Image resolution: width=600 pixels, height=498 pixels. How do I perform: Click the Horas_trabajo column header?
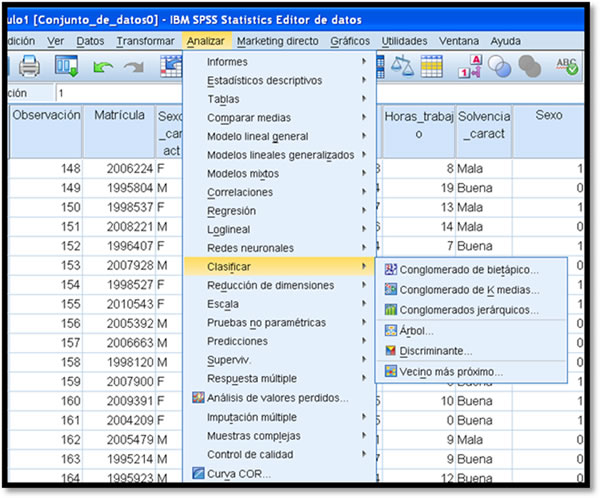point(419,131)
